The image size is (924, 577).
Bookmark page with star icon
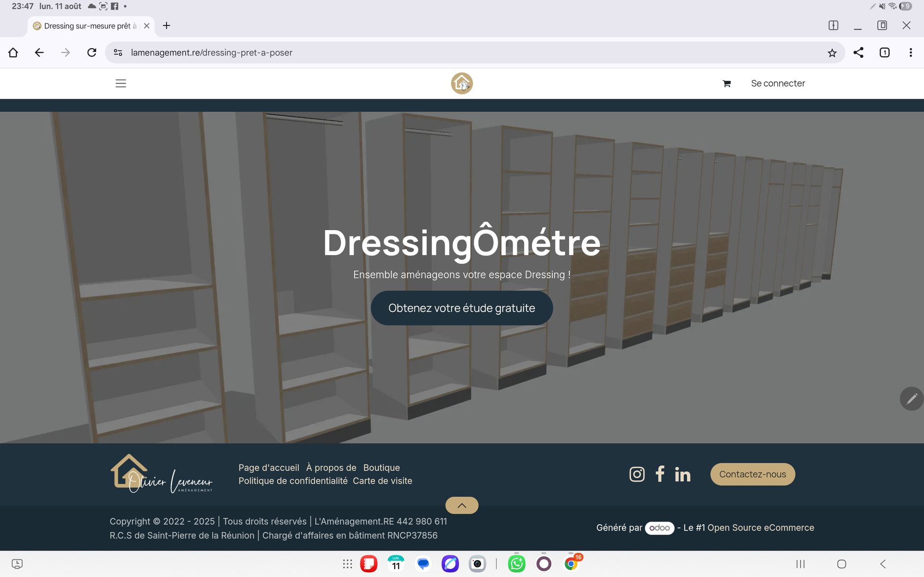pyautogui.click(x=832, y=53)
